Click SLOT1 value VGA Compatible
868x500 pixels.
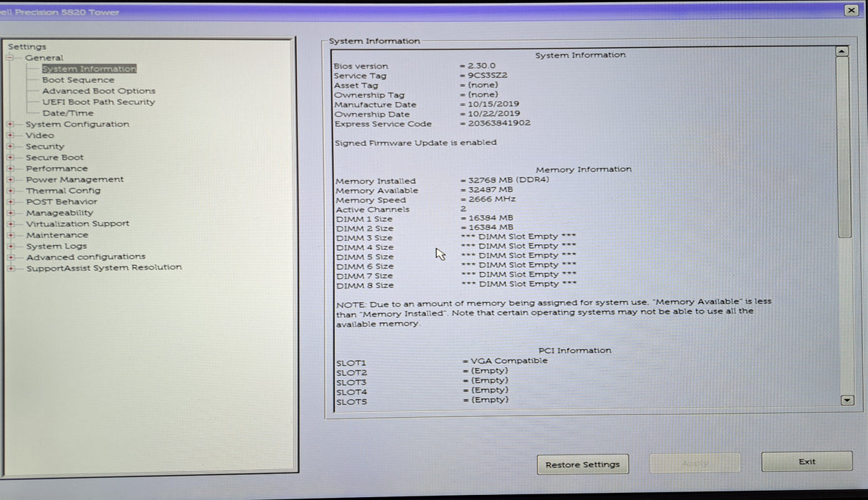tap(509, 361)
